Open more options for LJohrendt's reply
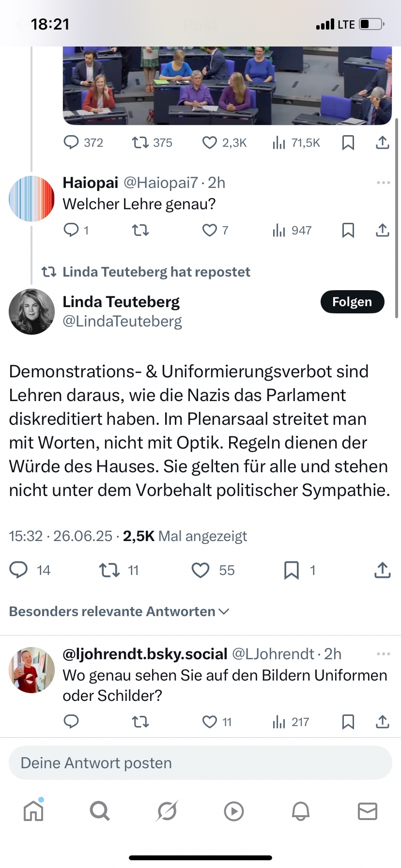 [x=383, y=654]
